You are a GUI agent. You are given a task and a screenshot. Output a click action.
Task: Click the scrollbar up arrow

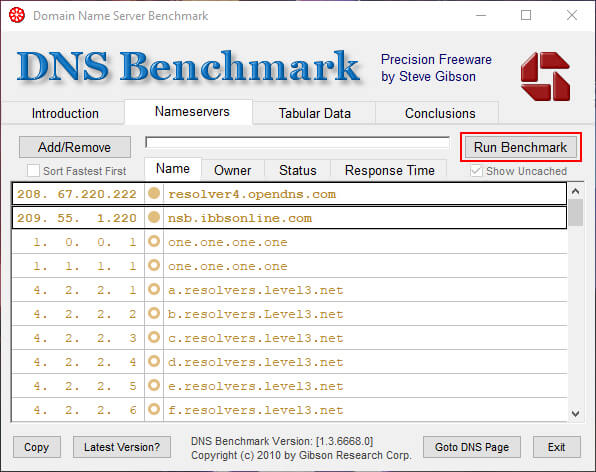click(x=575, y=191)
